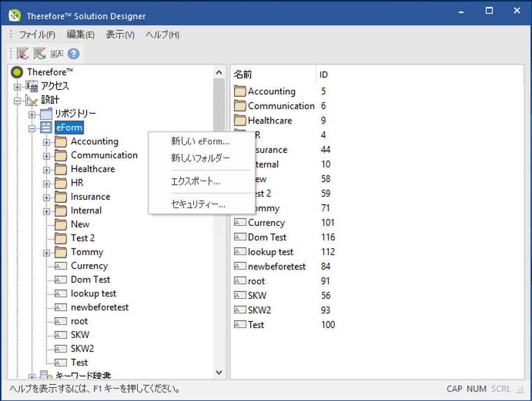The image size is (532, 401).
Task: Click the language settings toolbar icon
Action: click(57, 54)
